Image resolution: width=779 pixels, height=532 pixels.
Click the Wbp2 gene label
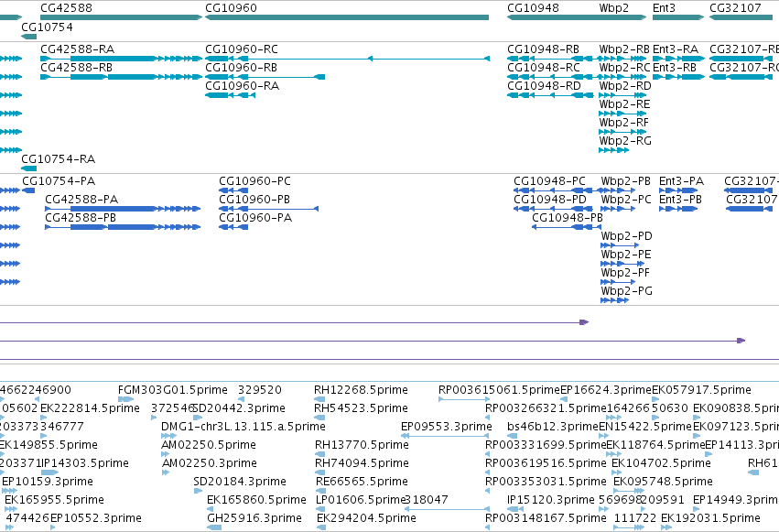[x=613, y=8]
